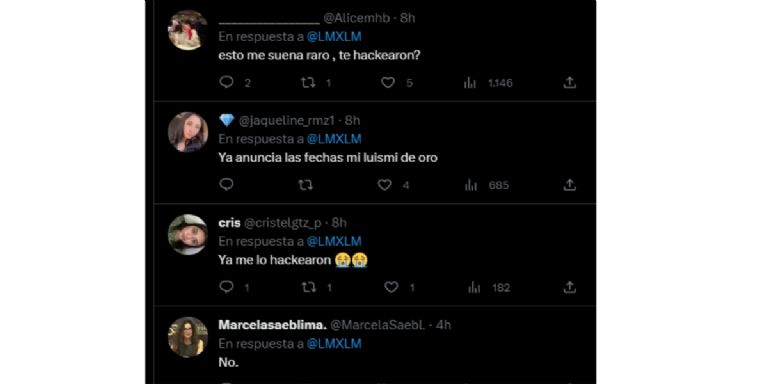Retweet the Alicemhb reply
Image resolution: width=768 pixels, height=384 pixels.
point(308,83)
